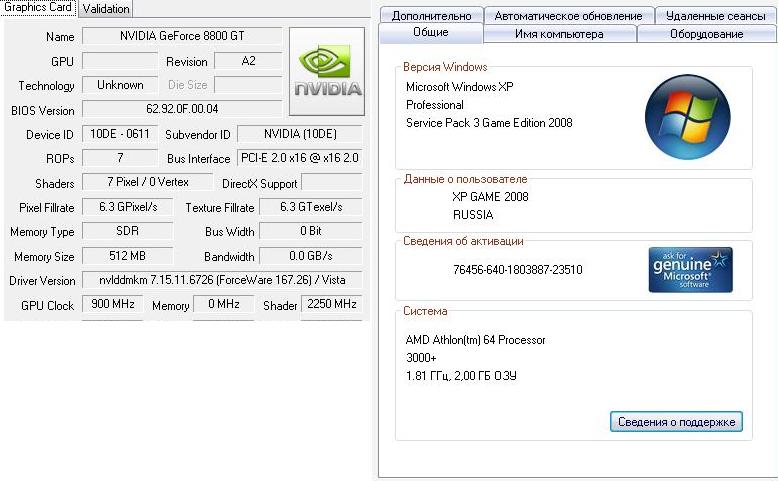Open the Validation tab in GPU-Z

(106, 8)
